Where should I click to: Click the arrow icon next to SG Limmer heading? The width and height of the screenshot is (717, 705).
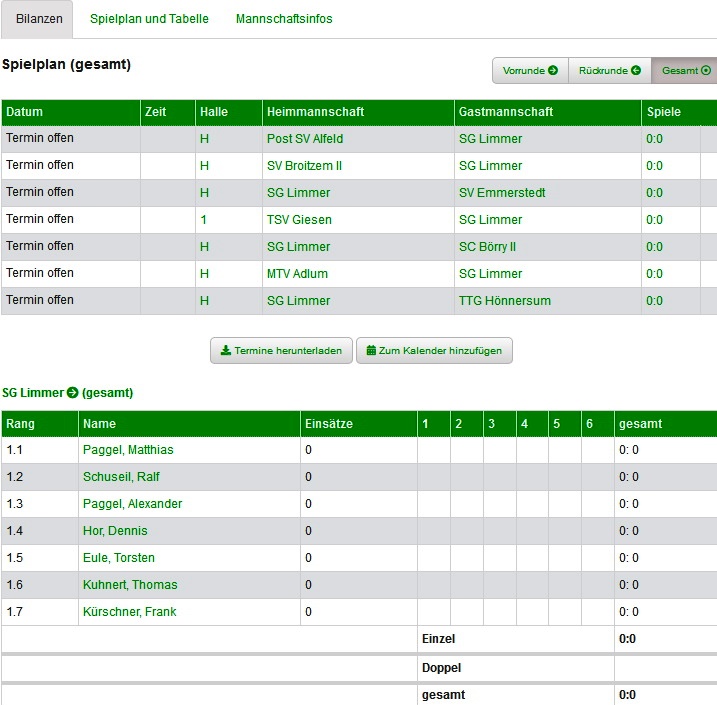pyautogui.click(x=72, y=393)
